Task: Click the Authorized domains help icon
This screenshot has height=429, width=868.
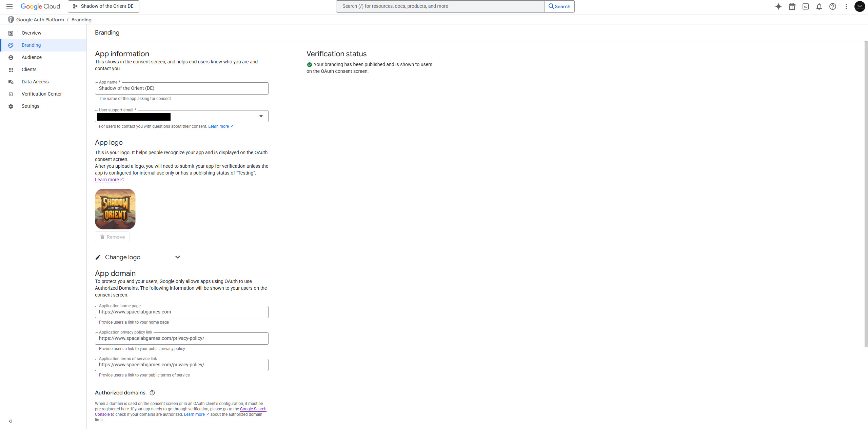Action: coord(152,393)
